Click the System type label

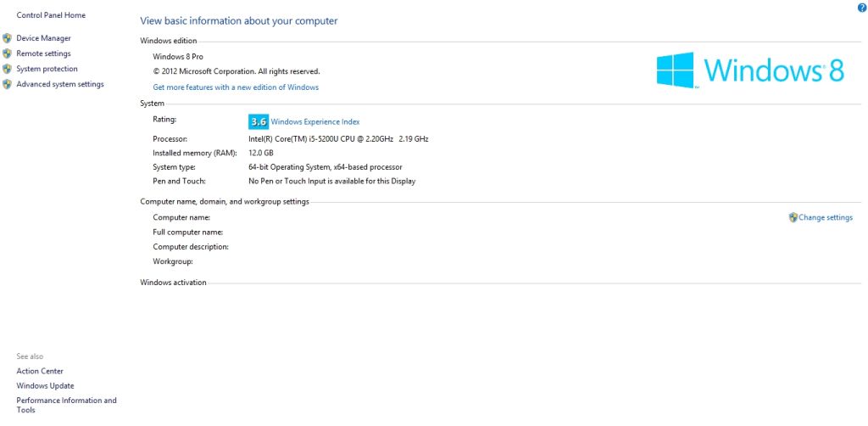coord(174,166)
